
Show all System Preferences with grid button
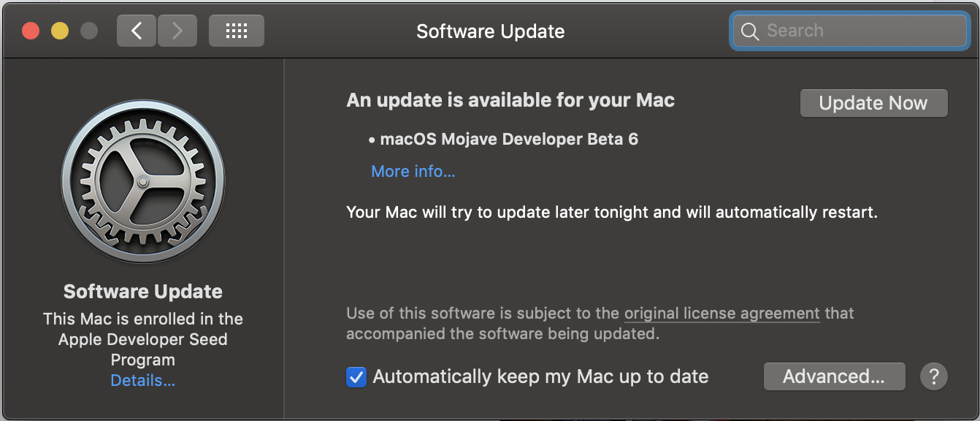[x=236, y=31]
